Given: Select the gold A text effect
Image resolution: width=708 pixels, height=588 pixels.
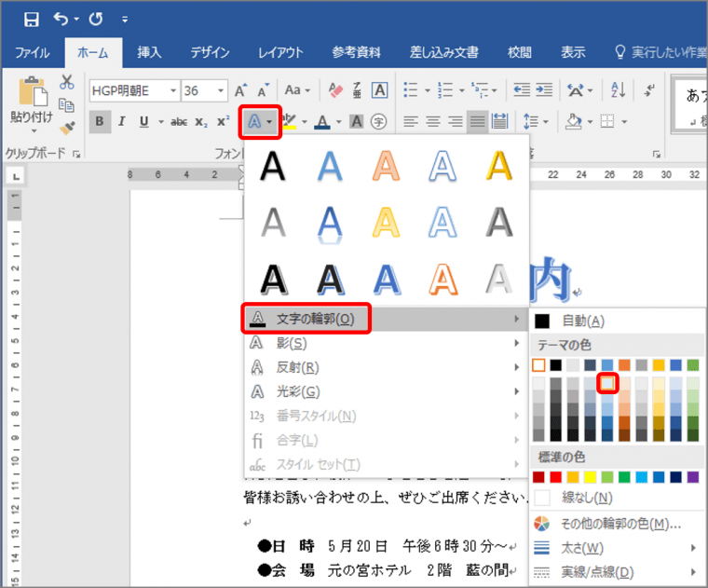Looking at the screenshot, I should tap(499, 166).
